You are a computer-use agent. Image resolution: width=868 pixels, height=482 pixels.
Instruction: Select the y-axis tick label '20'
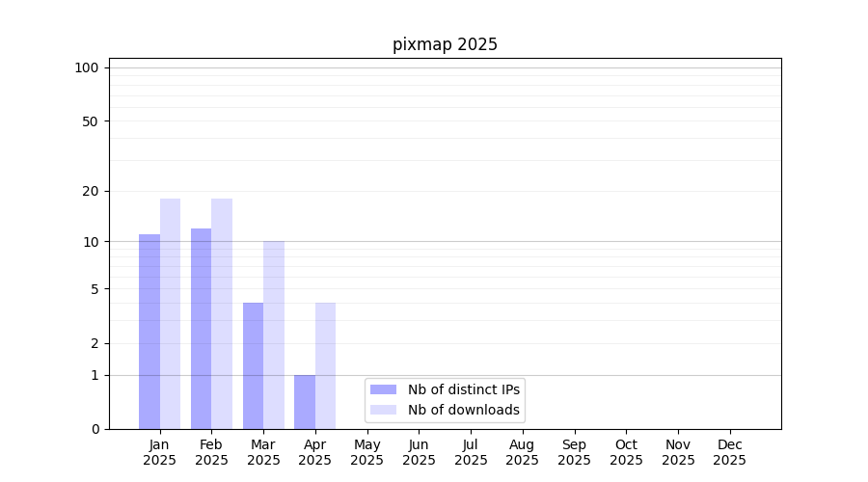coord(91,191)
